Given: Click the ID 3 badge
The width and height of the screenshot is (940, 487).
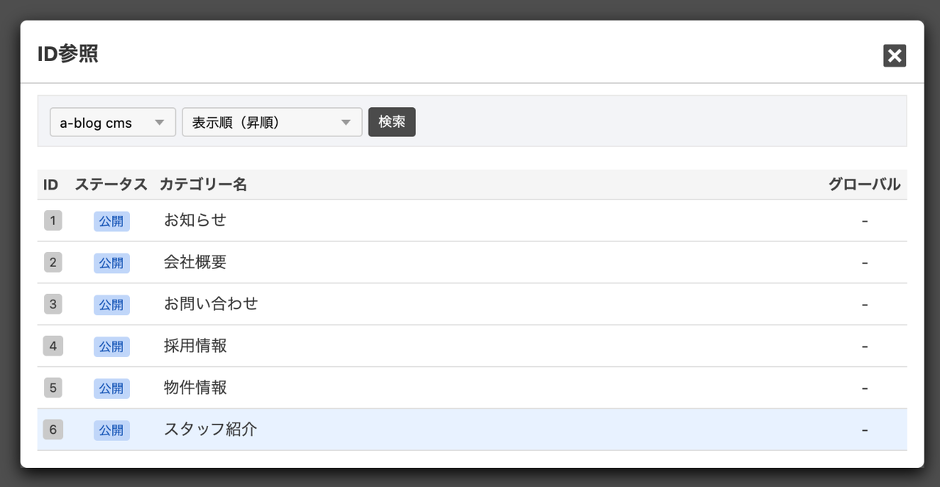Looking at the screenshot, I should [x=53, y=304].
